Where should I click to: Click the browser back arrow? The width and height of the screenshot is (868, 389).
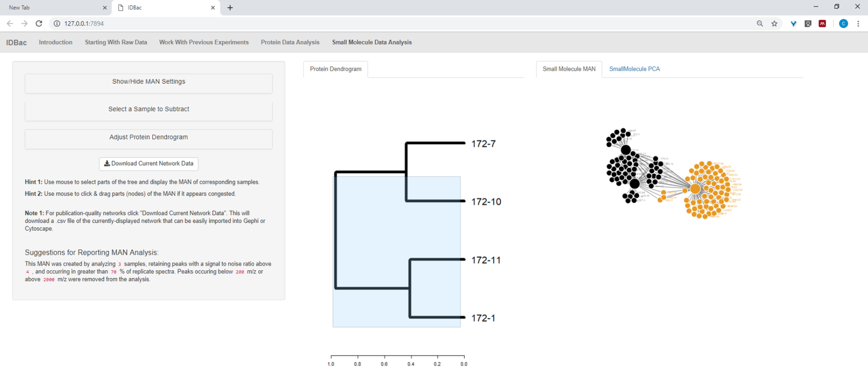tap(10, 24)
